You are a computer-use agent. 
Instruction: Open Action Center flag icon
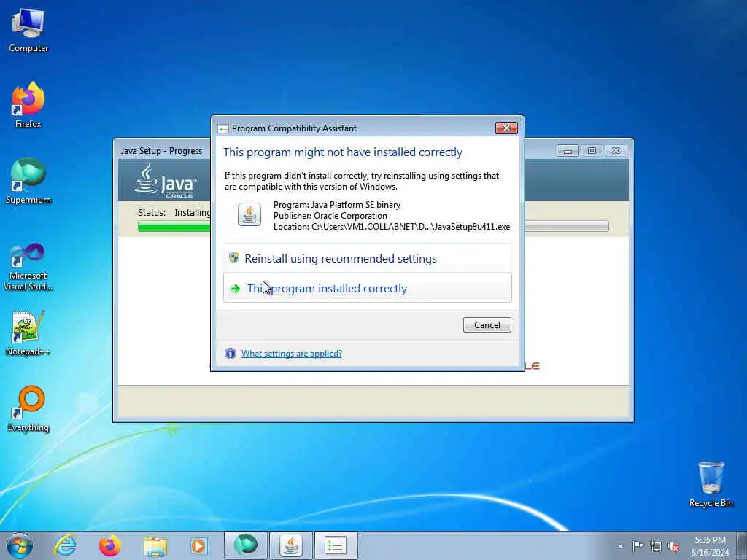tap(638, 545)
